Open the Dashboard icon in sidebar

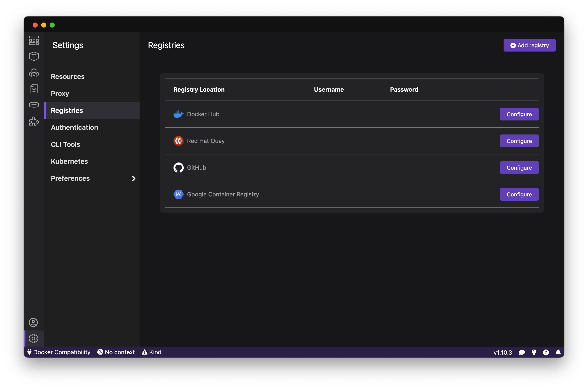point(34,41)
